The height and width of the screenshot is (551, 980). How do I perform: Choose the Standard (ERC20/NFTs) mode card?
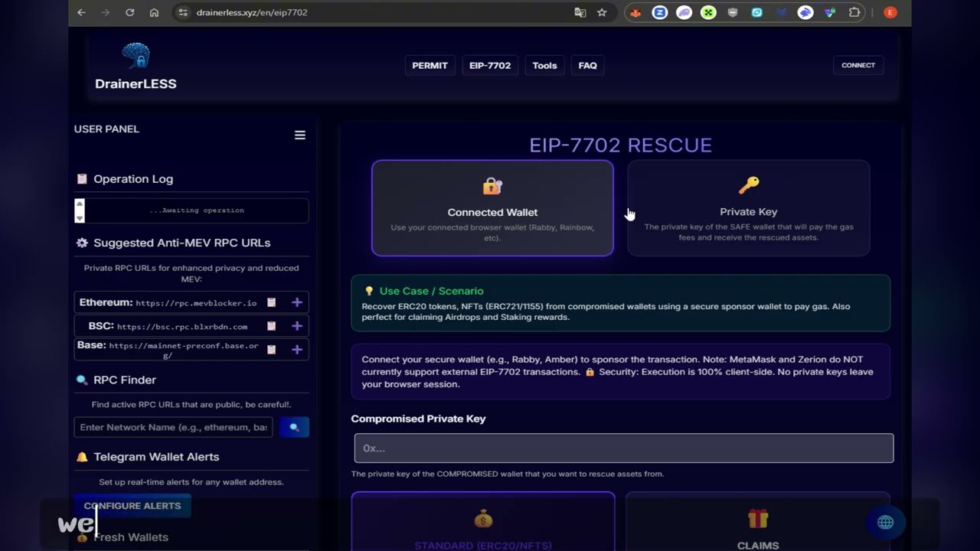tap(483, 522)
